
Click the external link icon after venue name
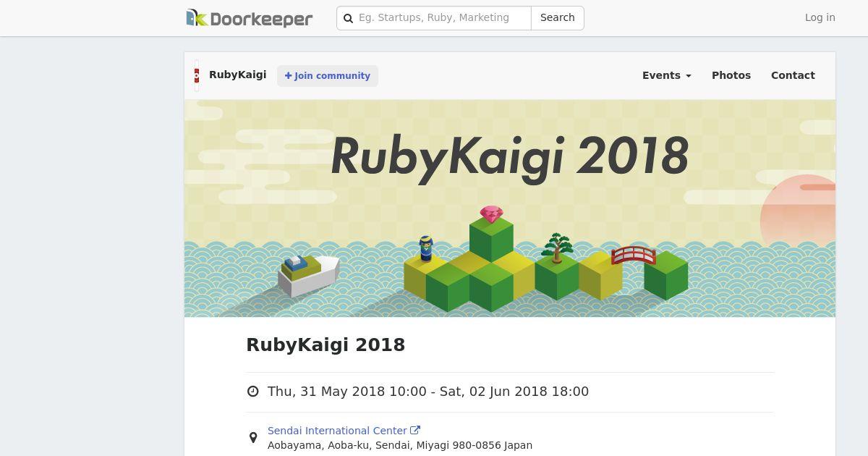[x=415, y=430]
